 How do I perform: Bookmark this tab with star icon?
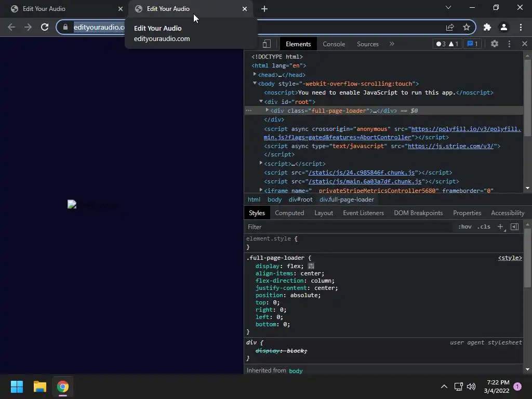click(467, 27)
